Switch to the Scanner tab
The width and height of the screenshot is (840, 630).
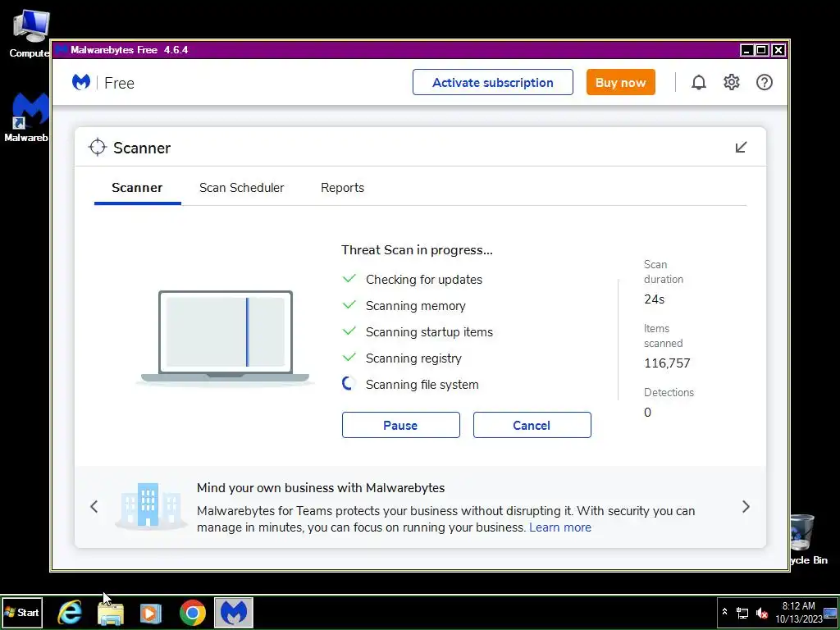coord(137,188)
